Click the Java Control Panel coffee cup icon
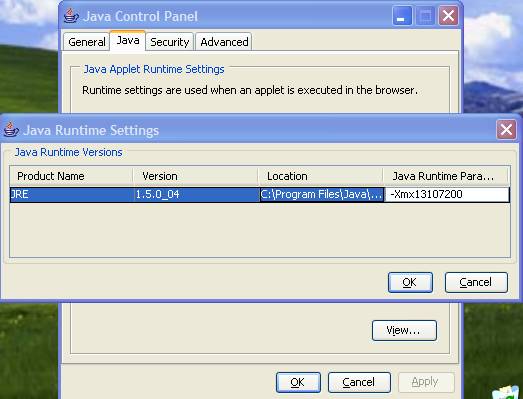The height and width of the screenshot is (399, 523). pyautogui.click(x=71, y=16)
